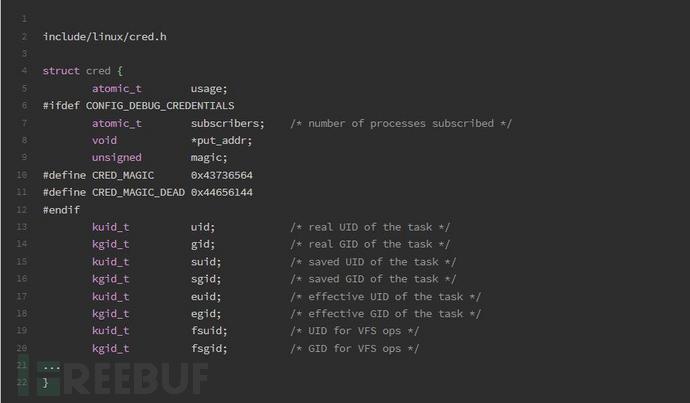690x403 pixels.
Task: Click the CONFIG_DEBUG_CREDENTIALS macro name
Action: click(x=160, y=106)
